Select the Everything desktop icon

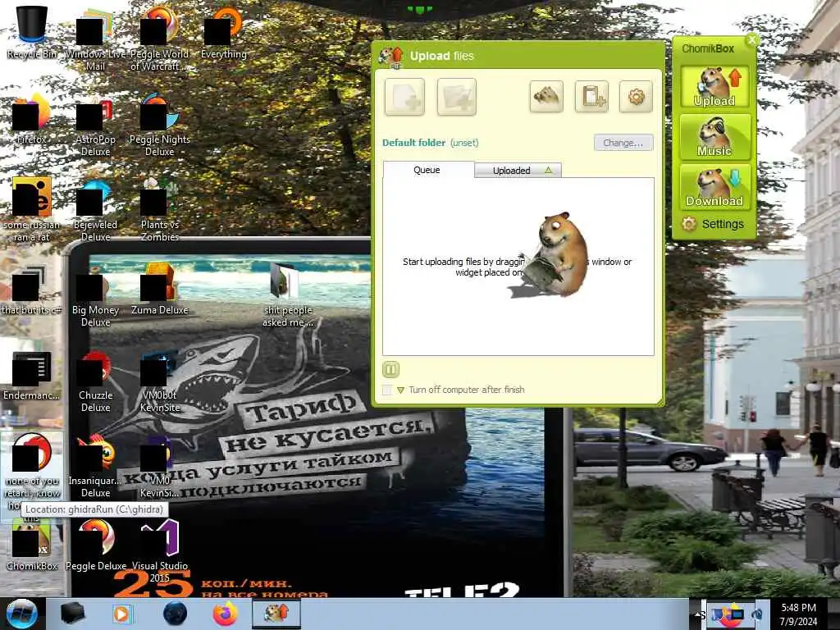click(223, 33)
